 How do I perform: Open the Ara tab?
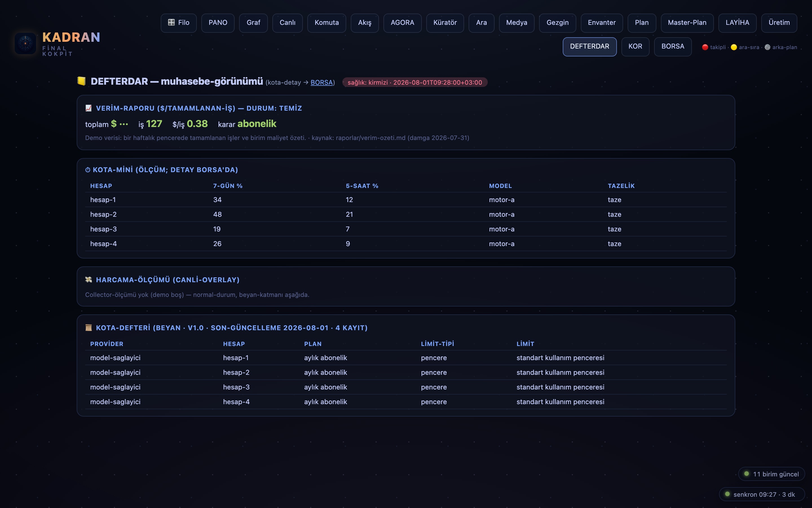(482, 23)
